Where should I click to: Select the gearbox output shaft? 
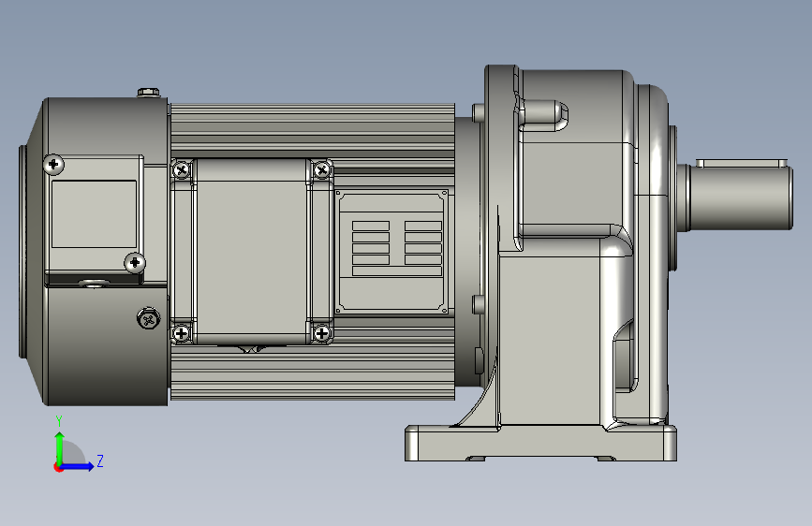pos(740,198)
